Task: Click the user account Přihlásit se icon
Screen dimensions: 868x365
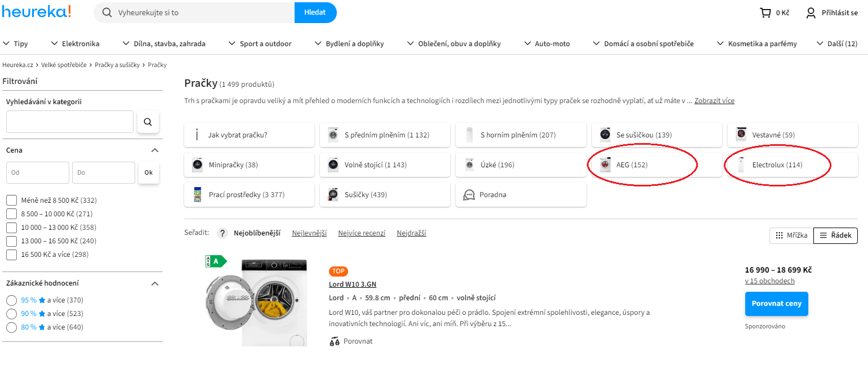Action: click(811, 12)
